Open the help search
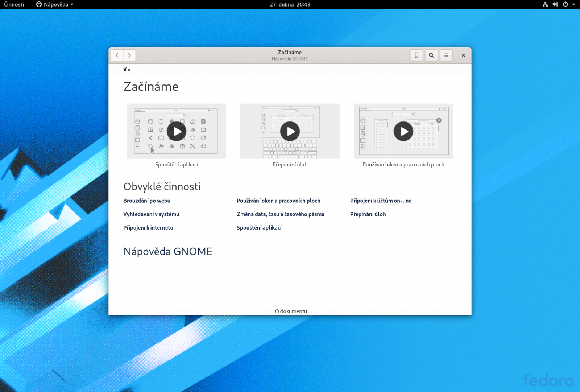580x392 pixels. 431,55
